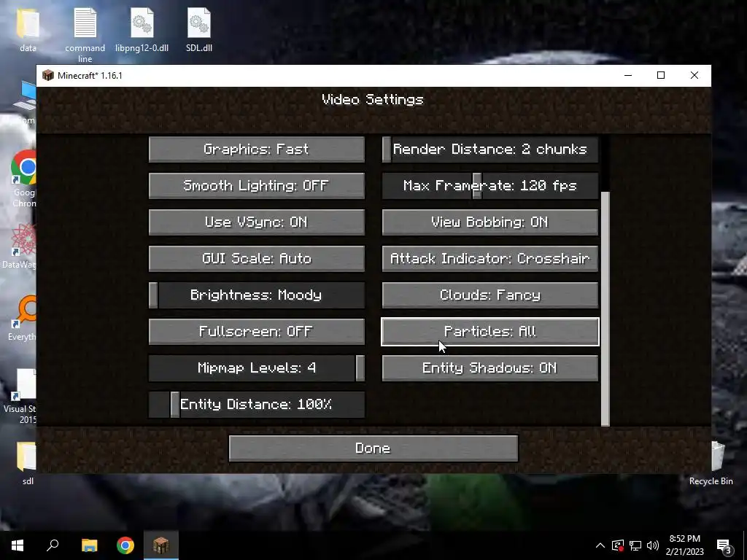Screen dimensions: 747x560
Task: Toggle the Graphics: Fast setting
Action: (x=256, y=149)
